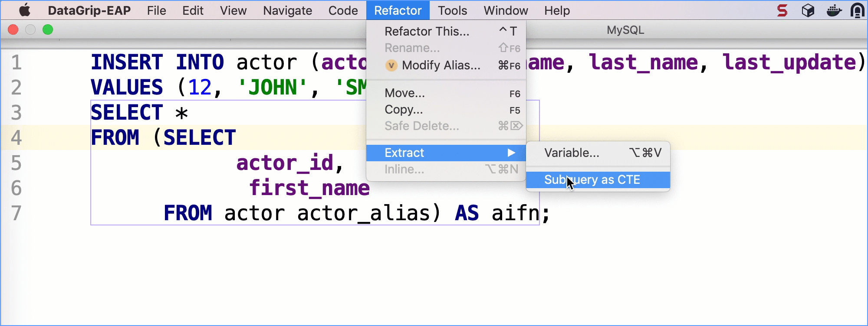Open the DataGrip-EAP application menu
The height and width of the screenshot is (326, 868).
click(x=89, y=10)
